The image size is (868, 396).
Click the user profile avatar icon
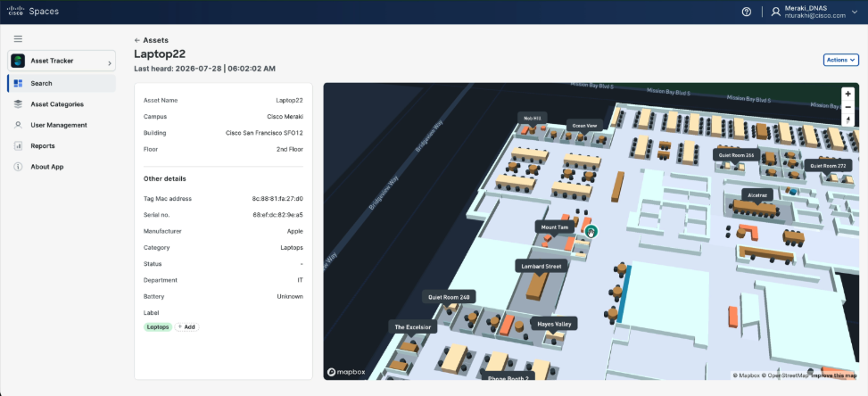pos(775,12)
